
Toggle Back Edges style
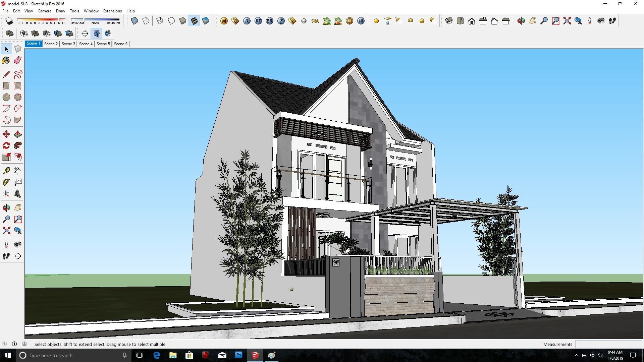pyautogui.click(x=146, y=21)
